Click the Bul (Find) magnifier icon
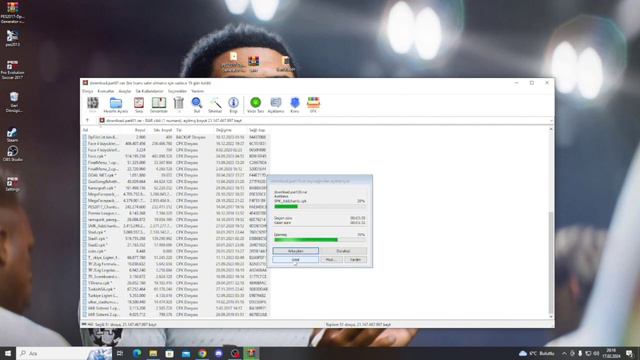 (197, 105)
